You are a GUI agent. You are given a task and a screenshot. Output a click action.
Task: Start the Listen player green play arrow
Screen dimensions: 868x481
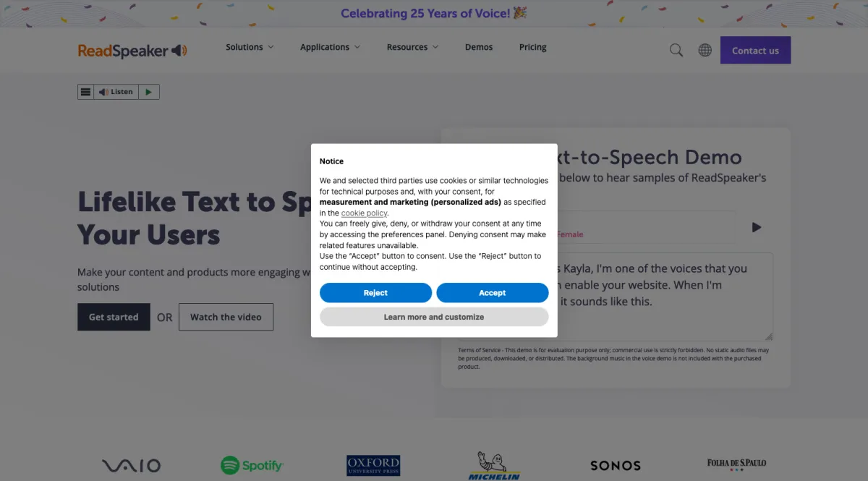[x=148, y=92]
